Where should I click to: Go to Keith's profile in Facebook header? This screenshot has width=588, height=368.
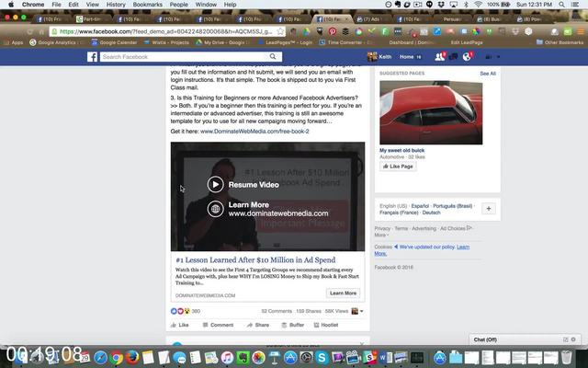379,57
